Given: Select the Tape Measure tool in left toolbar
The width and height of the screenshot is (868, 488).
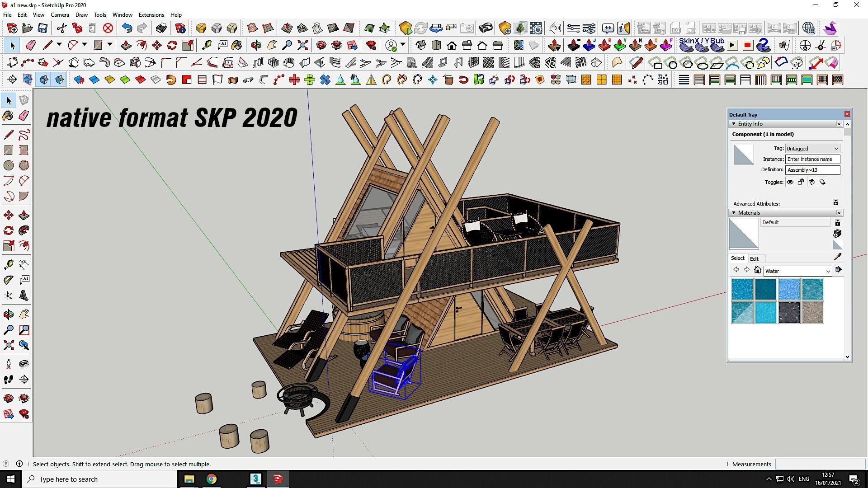Looking at the screenshot, I should (x=8, y=265).
